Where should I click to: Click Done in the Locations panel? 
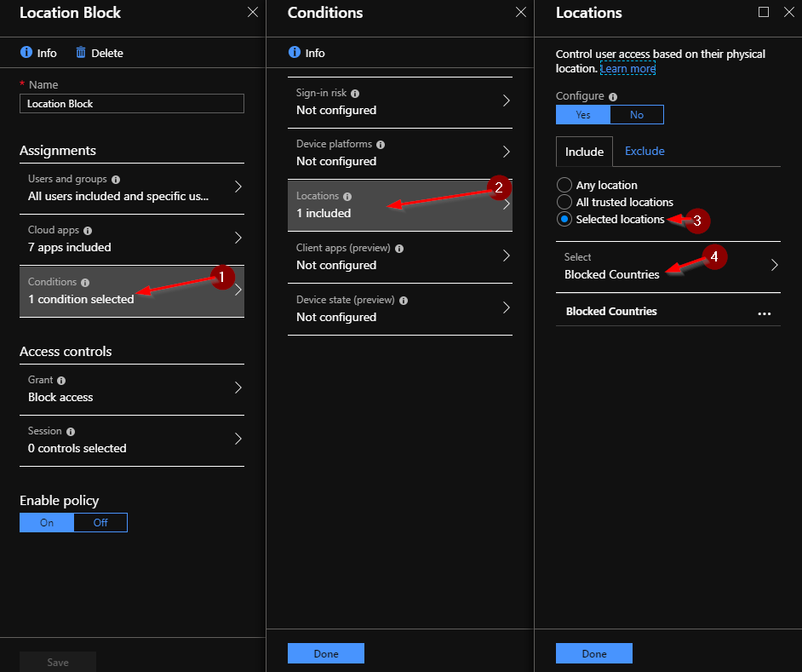pos(593,653)
